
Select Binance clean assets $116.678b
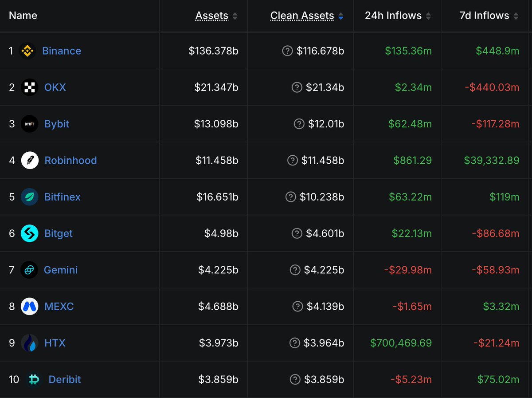[x=321, y=51]
